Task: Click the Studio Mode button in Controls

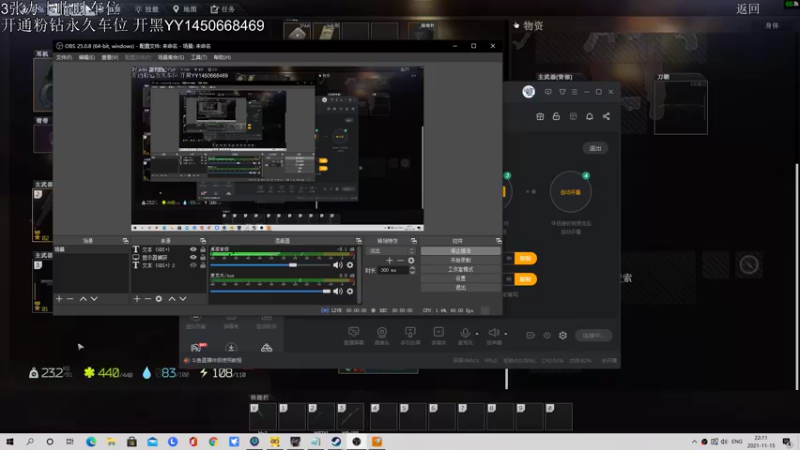Action: pos(460,269)
